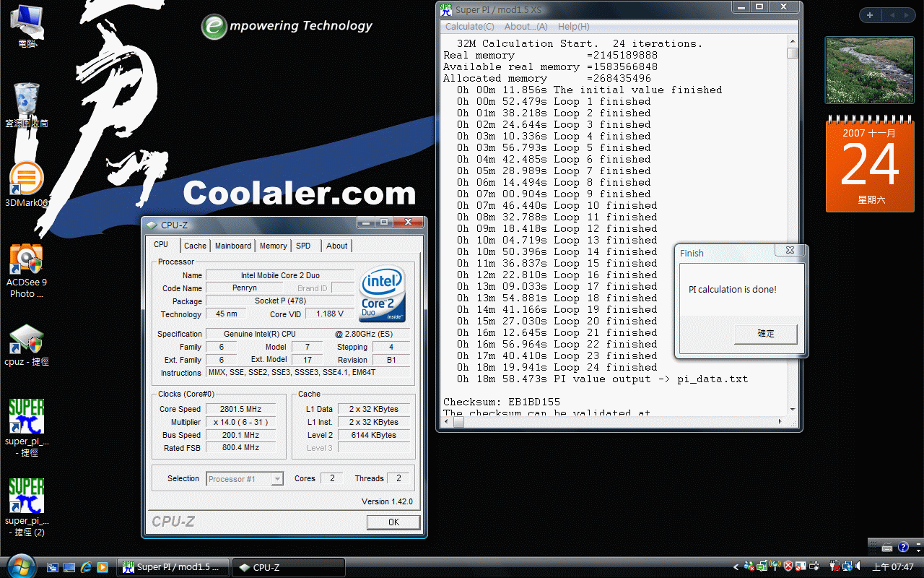
Task: Switch to the Mainboard tab in CPU-Z
Action: (x=233, y=246)
